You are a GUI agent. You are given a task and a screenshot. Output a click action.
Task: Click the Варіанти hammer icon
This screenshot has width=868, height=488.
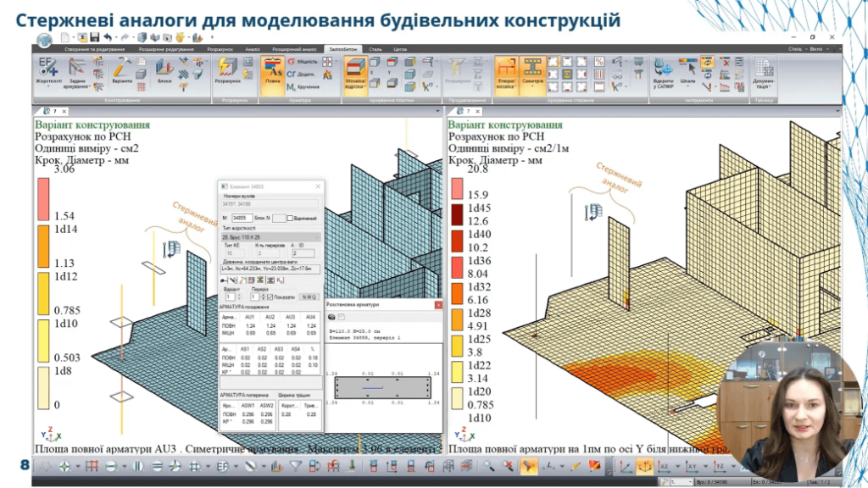pos(122,68)
